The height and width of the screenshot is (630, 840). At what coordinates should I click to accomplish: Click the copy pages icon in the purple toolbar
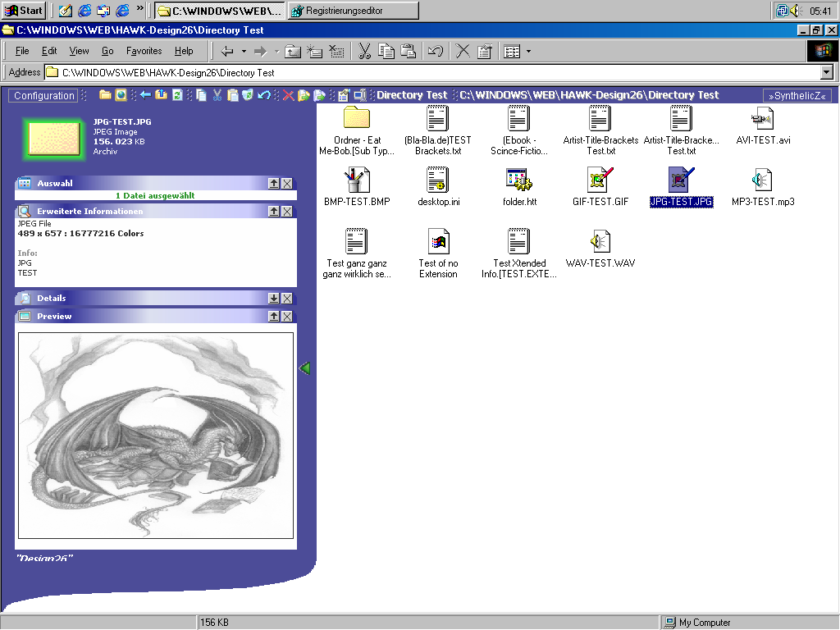(x=202, y=95)
